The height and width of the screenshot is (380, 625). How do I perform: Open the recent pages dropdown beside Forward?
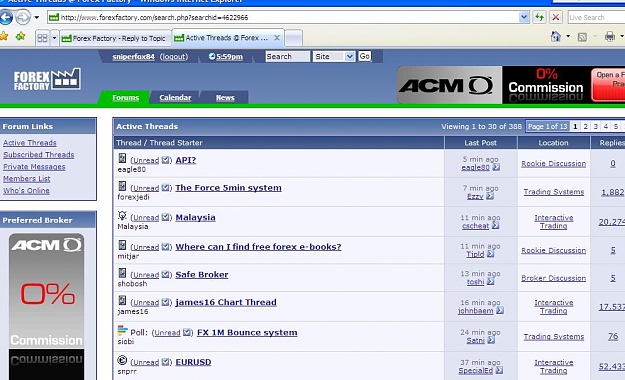(37, 18)
